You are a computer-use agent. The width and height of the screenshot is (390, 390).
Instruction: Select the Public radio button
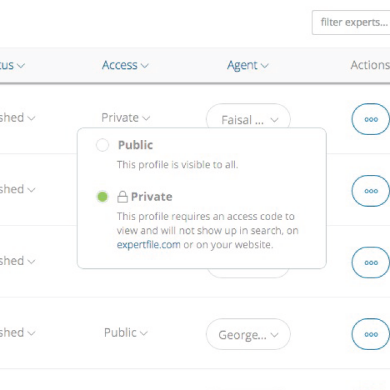tap(102, 145)
